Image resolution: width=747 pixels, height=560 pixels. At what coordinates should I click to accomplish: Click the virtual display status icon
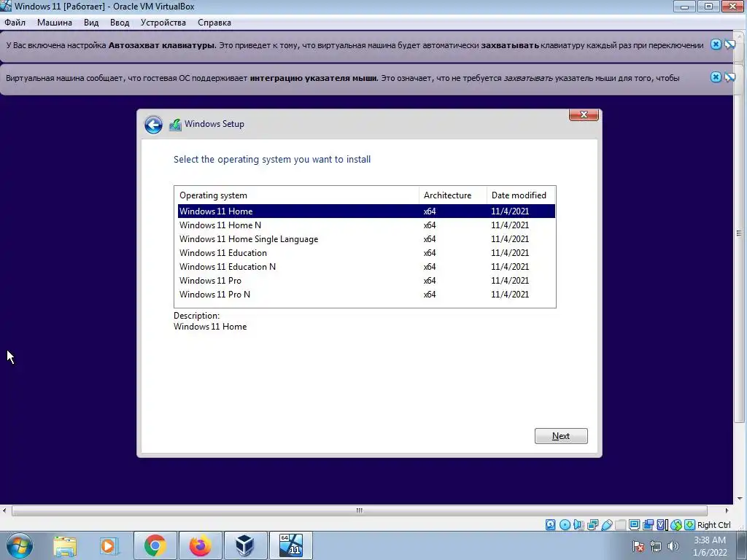click(634, 525)
